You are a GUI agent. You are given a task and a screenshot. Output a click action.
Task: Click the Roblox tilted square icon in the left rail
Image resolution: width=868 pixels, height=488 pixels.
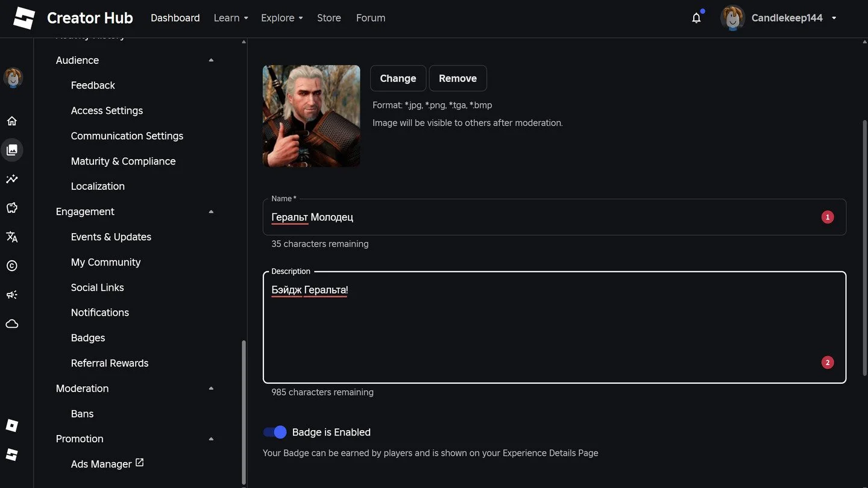[12, 425]
